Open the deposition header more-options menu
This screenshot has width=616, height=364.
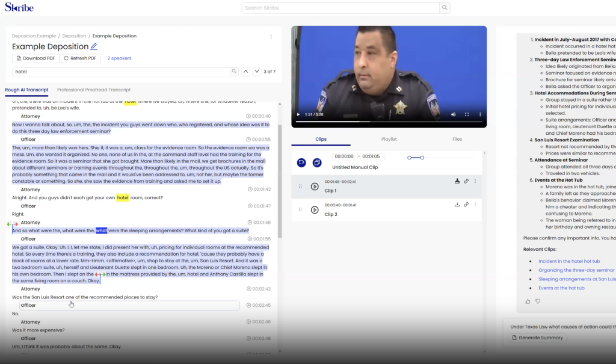(271, 37)
